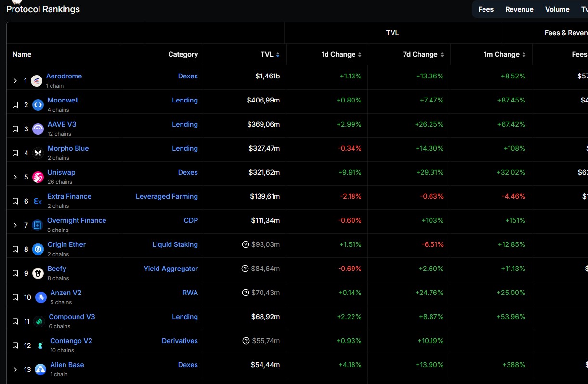Screen dimensions: 588x384
Task: Bookmark the Origin Ether protocol
Action: tap(15, 249)
